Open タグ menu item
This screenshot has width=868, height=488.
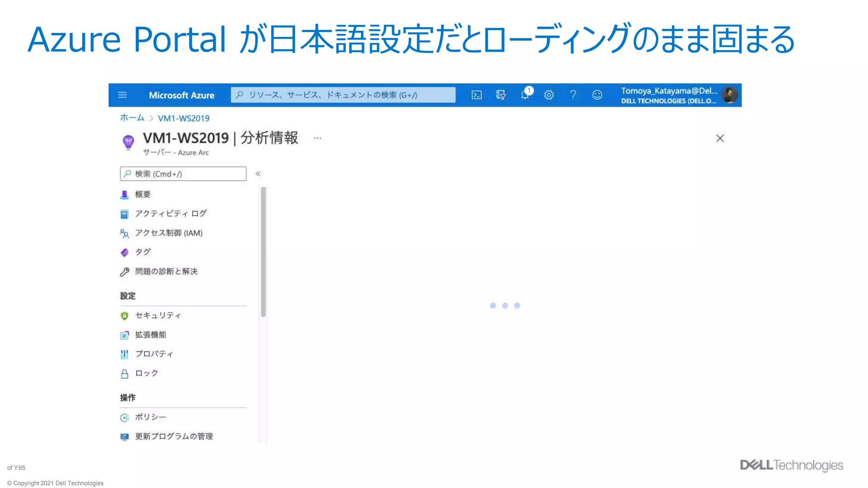tap(143, 252)
